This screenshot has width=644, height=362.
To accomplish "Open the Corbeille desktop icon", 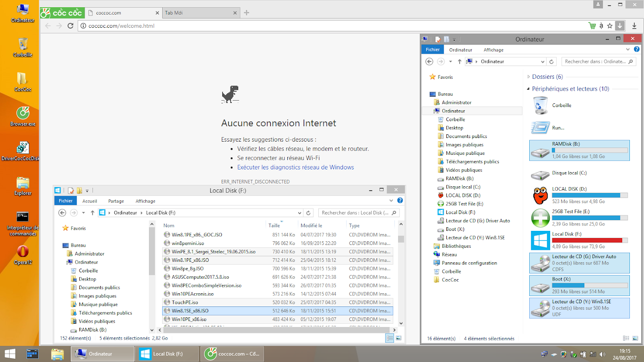I will (x=23, y=47).
